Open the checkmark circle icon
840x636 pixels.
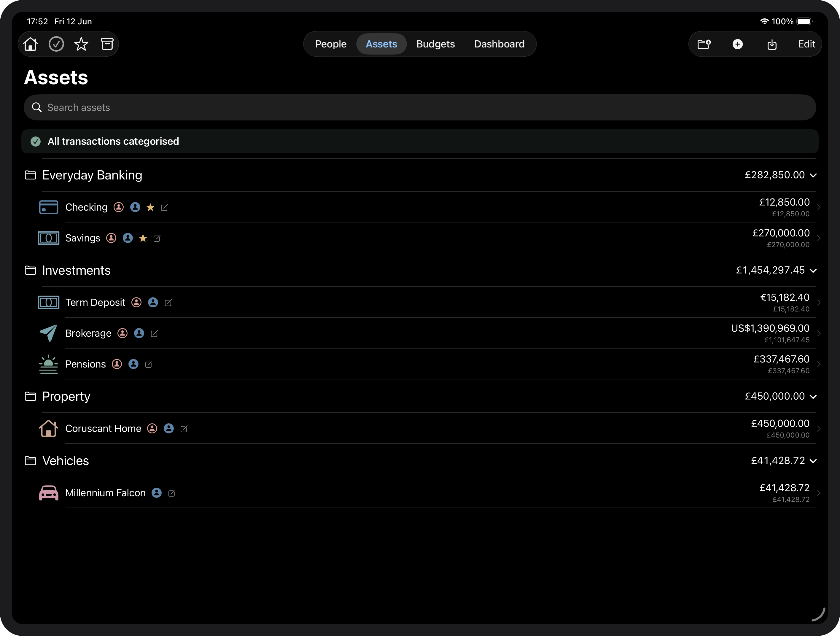56,44
